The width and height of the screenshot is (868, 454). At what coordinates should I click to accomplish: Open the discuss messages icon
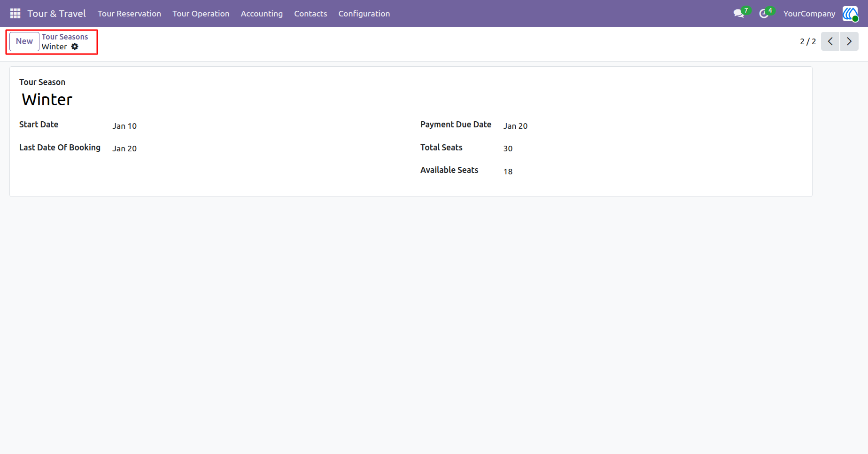(739, 14)
